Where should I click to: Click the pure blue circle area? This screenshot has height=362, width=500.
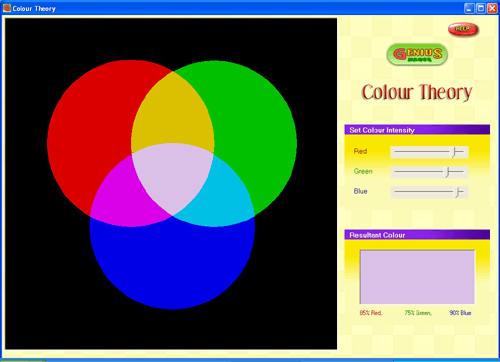(x=172, y=263)
